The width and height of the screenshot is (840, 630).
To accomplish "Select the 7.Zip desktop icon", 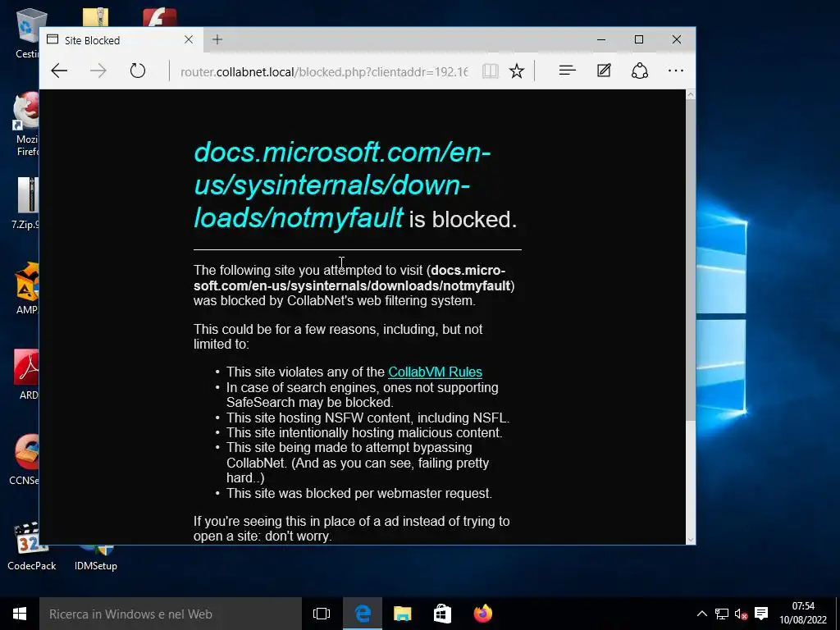I will (x=25, y=203).
